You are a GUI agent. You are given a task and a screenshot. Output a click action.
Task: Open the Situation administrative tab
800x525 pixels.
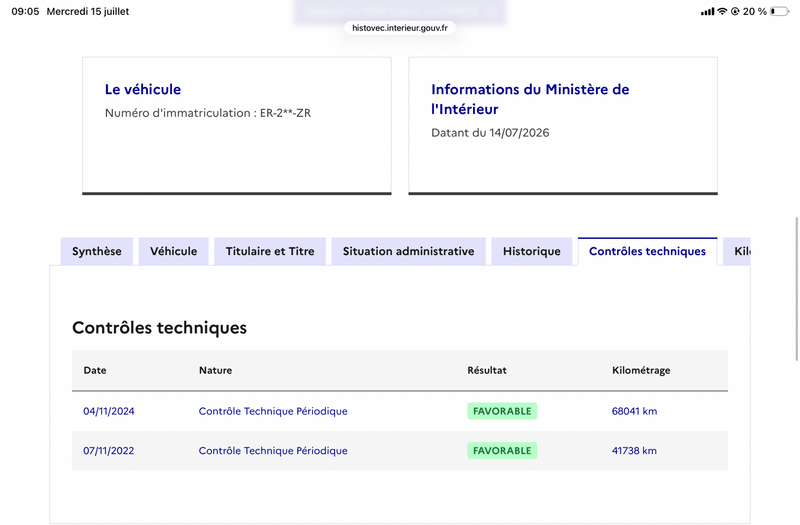pyautogui.click(x=408, y=251)
